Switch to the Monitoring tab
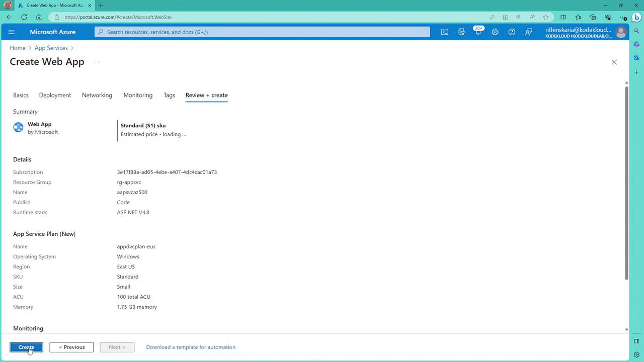This screenshot has height=362, width=644. pyautogui.click(x=138, y=95)
